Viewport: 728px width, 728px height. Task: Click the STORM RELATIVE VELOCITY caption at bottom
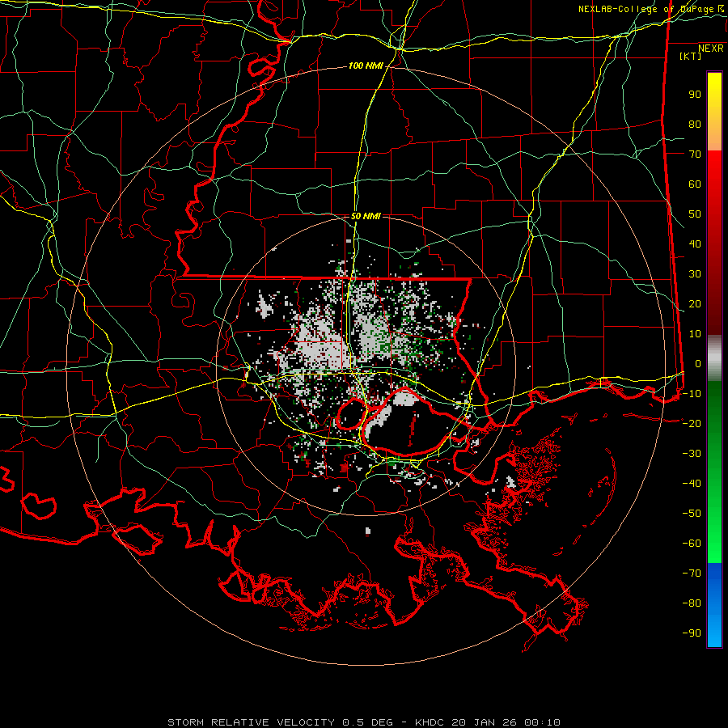[364, 722]
